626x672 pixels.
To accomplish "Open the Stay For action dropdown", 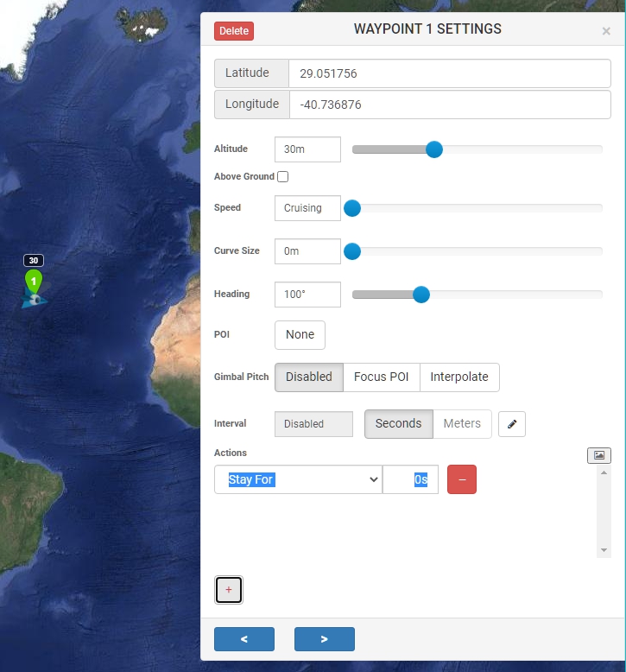I will click(x=298, y=479).
